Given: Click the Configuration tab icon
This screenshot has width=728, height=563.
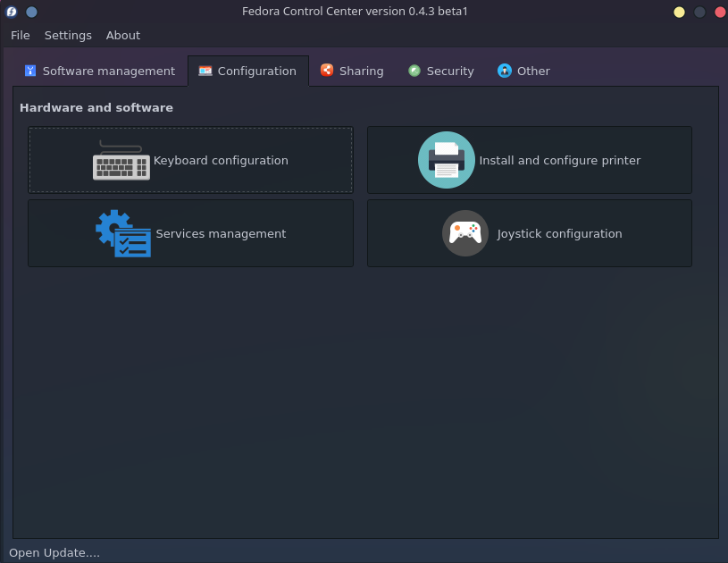Looking at the screenshot, I should coord(205,71).
